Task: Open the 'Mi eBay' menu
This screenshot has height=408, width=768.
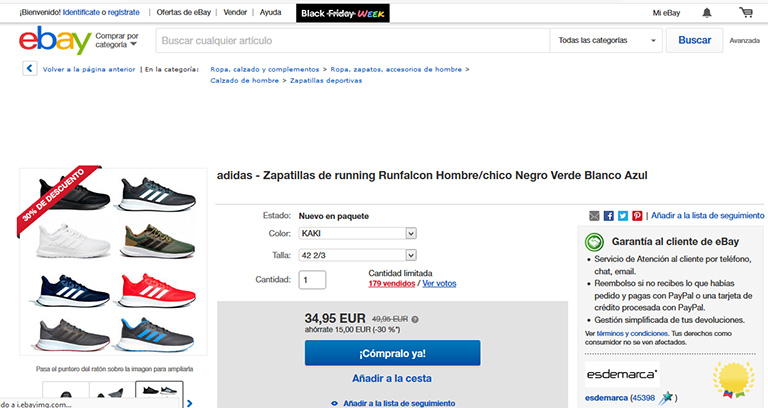Action: pyautogui.click(x=666, y=13)
